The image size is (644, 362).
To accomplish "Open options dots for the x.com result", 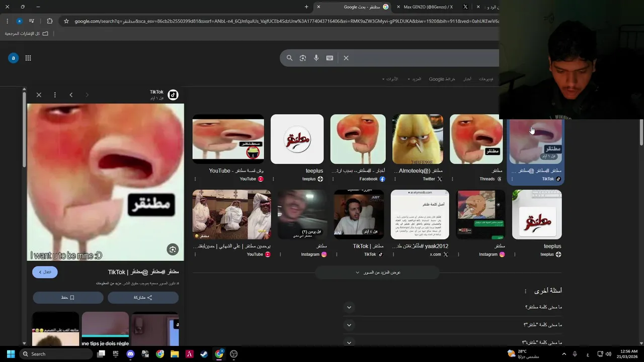I will coord(393,254).
